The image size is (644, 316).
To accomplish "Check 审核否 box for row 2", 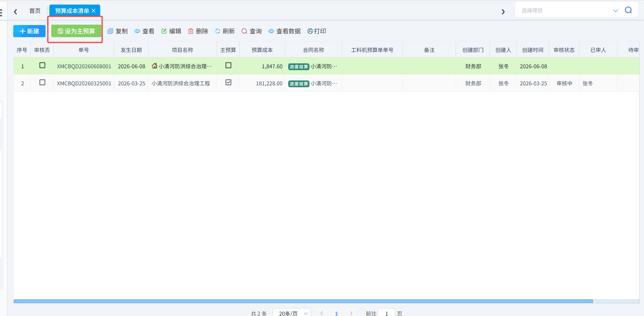I will (x=42, y=82).
